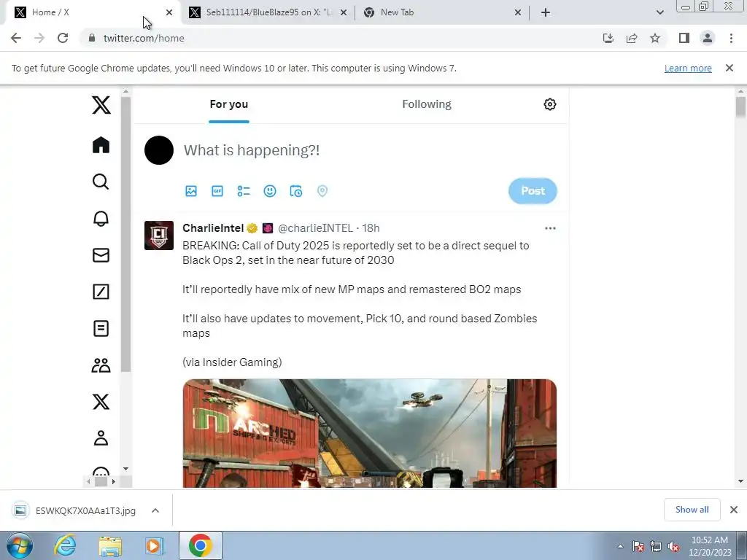
Task: Click sidebar scroll down arrow
Action: pyautogui.click(x=125, y=469)
